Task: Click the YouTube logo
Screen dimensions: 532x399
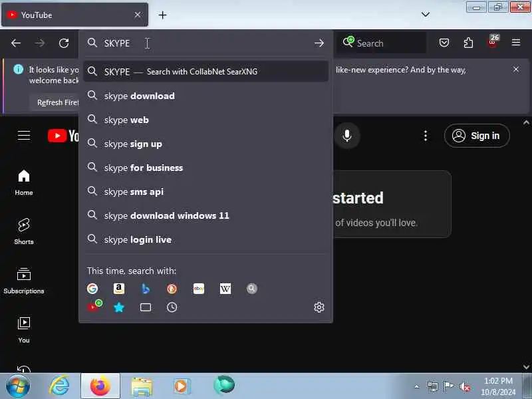Action: pyautogui.click(x=63, y=136)
